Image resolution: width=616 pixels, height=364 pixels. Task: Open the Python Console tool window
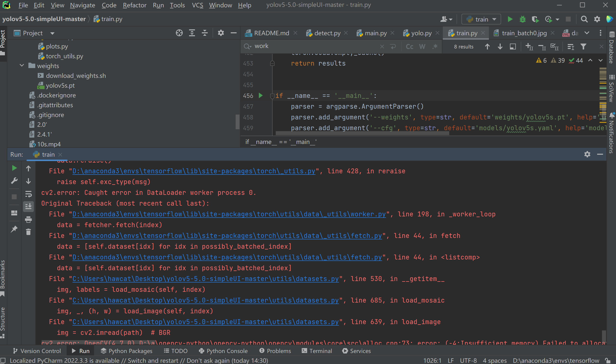pos(223,351)
